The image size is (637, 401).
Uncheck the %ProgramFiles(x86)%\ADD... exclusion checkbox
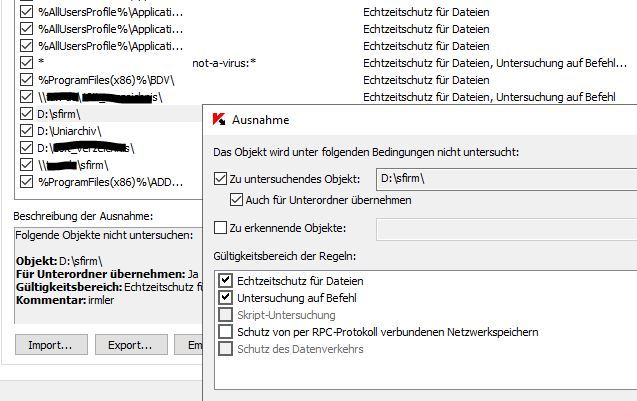pos(26,182)
